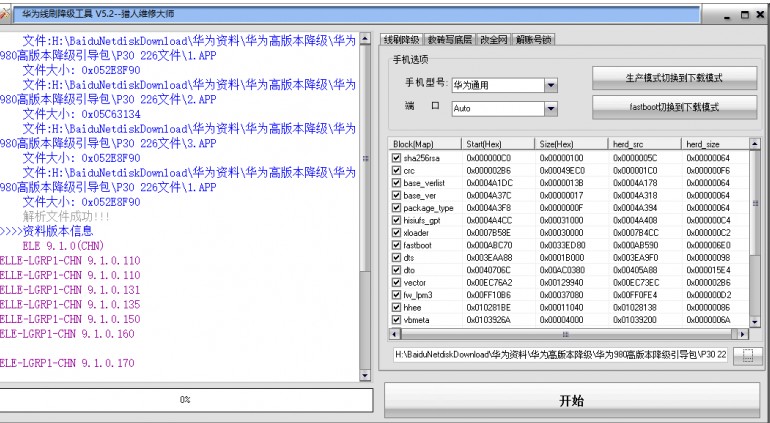Switch to the 线刷降级 tab
Screen dimensions: 770x423
pyautogui.click(x=402, y=40)
